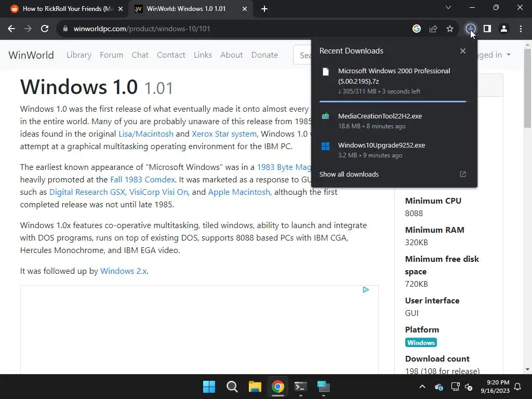Screen dimensions: 532x399
Task: Open the Links nav item
Action: pyautogui.click(x=203, y=55)
